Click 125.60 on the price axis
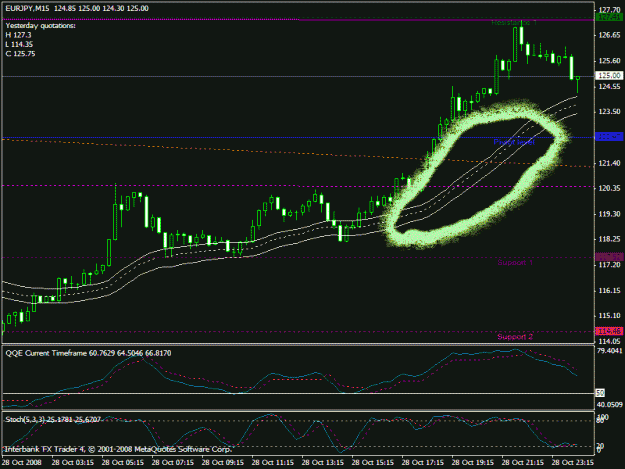This screenshot has width=625, height=469. (609, 61)
